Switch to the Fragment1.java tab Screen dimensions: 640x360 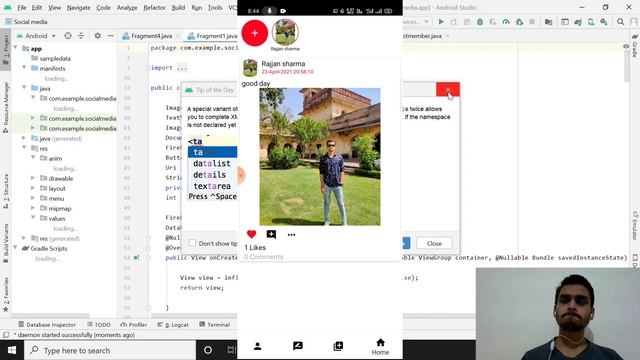pos(212,36)
